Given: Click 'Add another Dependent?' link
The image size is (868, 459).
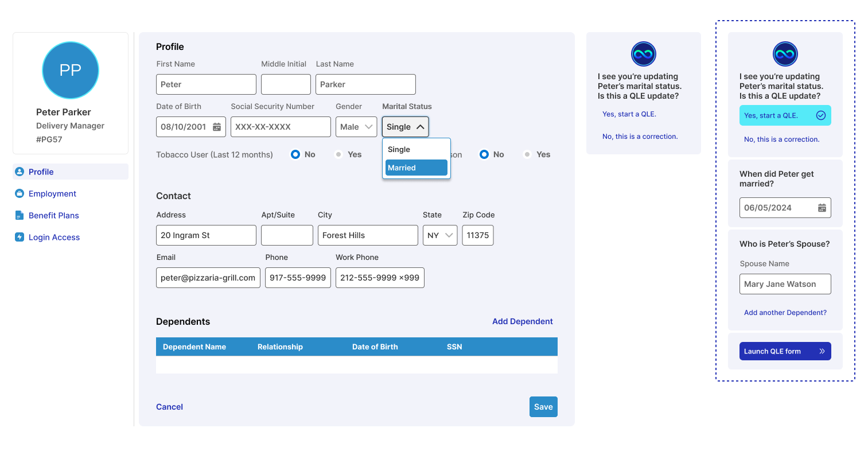Looking at the screenshot, I should click(785, 313).
